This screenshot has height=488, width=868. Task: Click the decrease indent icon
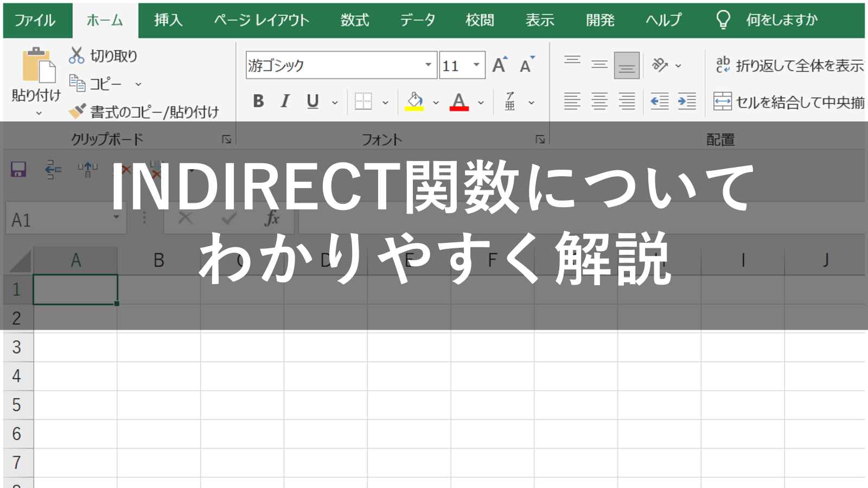coord(660,101)
